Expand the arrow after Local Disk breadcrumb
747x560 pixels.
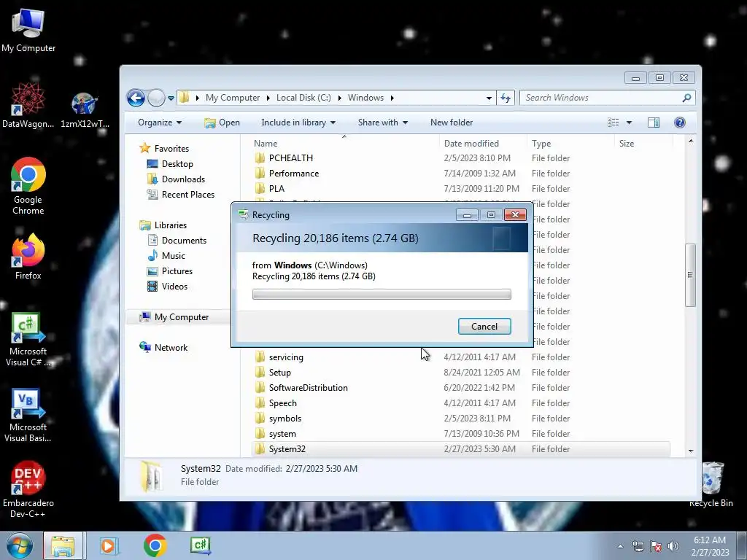pyautogui.click(x=340, y=98)
